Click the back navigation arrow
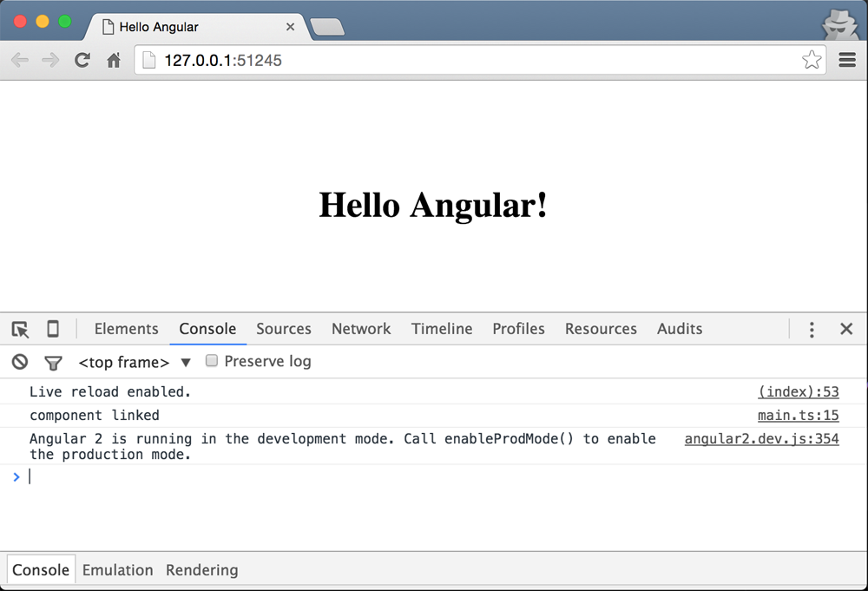 (18, 60)
